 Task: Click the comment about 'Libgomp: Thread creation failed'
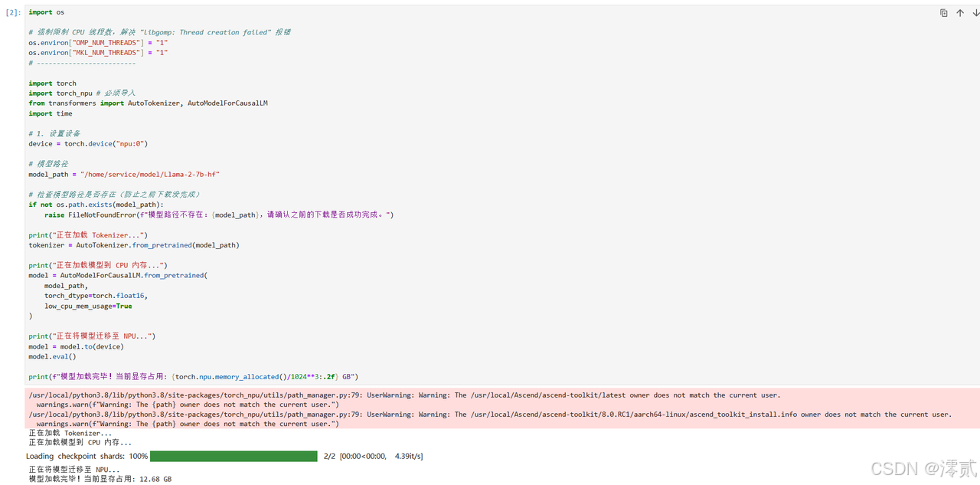pyautogui.click(x=159, y=32)
